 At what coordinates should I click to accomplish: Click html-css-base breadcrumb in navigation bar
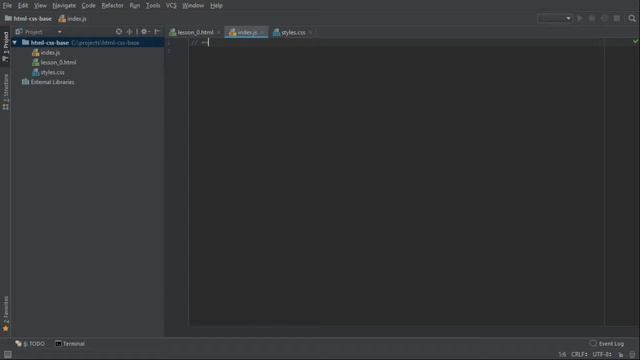[28, 19]
